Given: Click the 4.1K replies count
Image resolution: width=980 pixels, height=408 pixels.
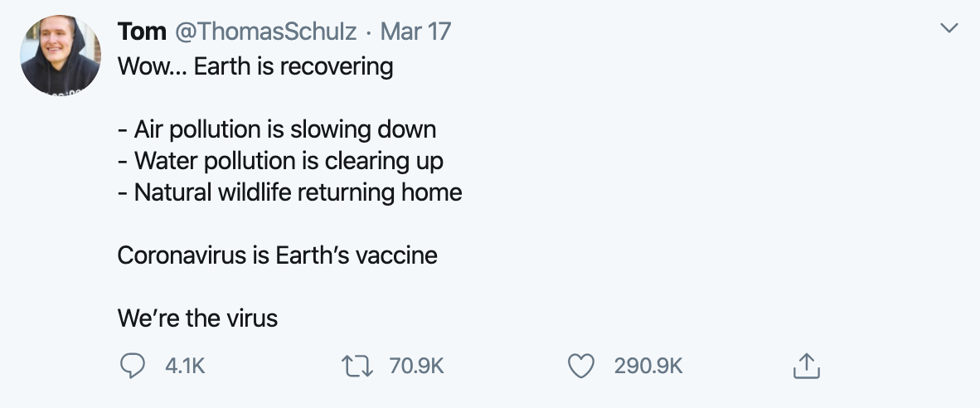Looking at the screenshot, I should 185,367.
